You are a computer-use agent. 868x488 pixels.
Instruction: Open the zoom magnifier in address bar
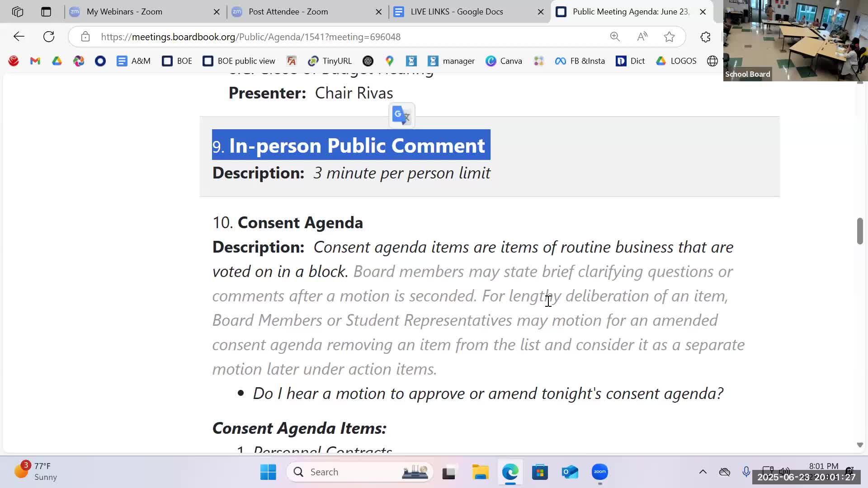coord(615,37)
